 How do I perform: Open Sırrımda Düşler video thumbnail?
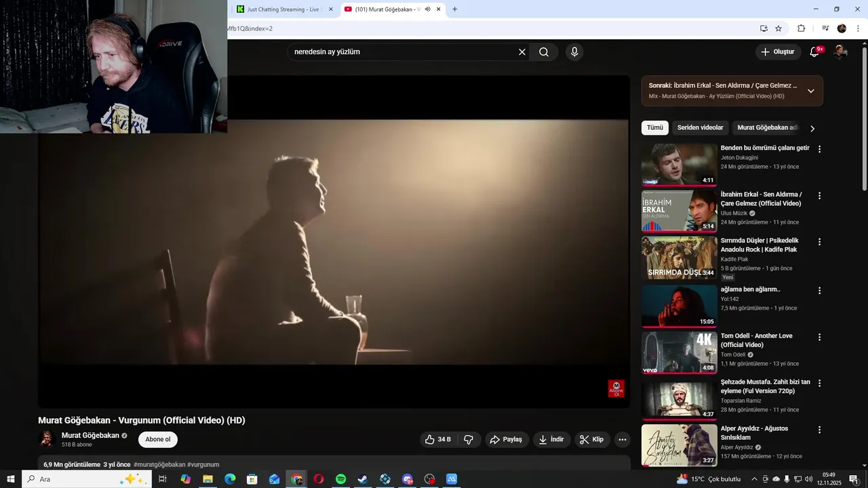coord(679,258)
